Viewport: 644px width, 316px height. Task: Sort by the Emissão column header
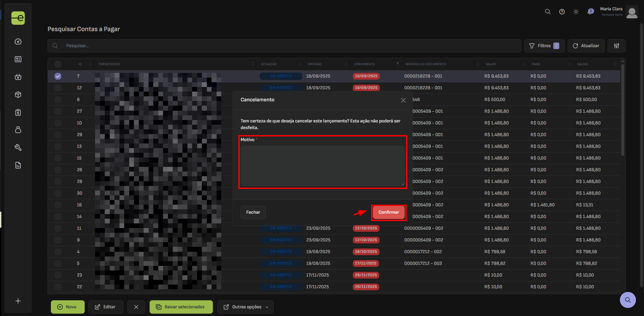(315, 64)
